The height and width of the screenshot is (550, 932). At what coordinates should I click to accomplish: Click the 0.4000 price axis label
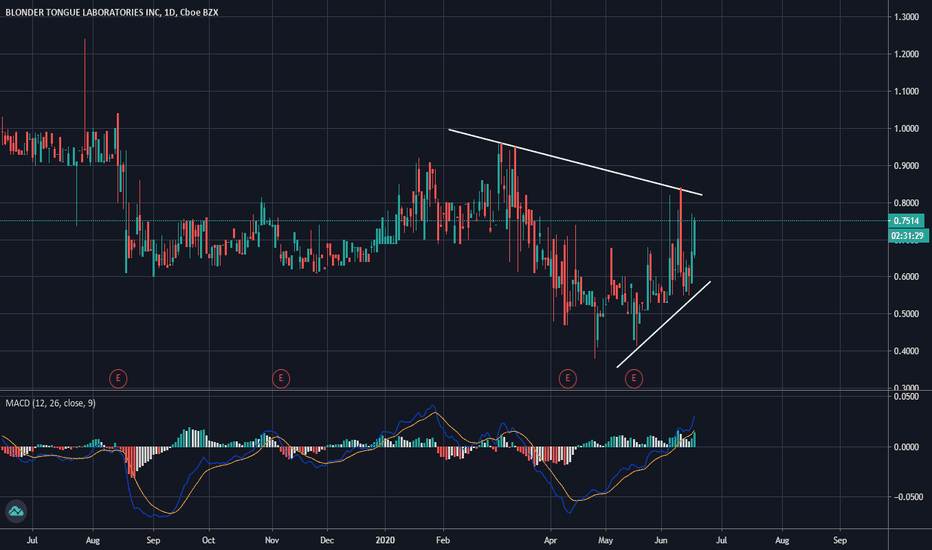tap(906, 351)
